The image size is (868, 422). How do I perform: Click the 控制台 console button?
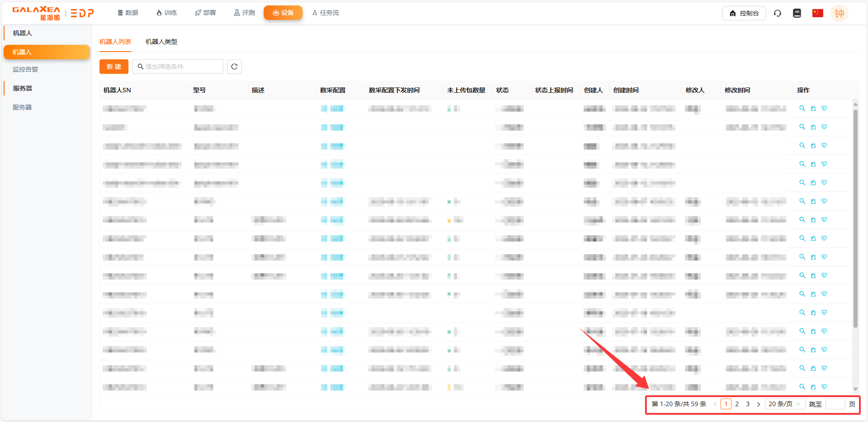744,13
